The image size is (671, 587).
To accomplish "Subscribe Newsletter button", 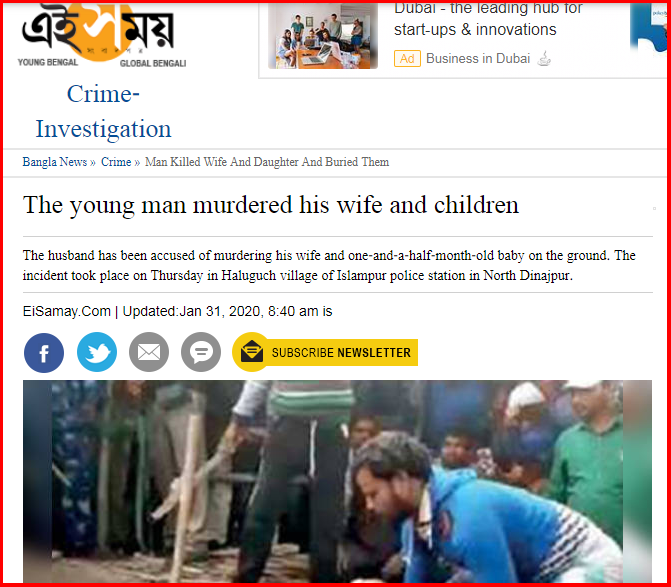I will (x=325, y=352).
